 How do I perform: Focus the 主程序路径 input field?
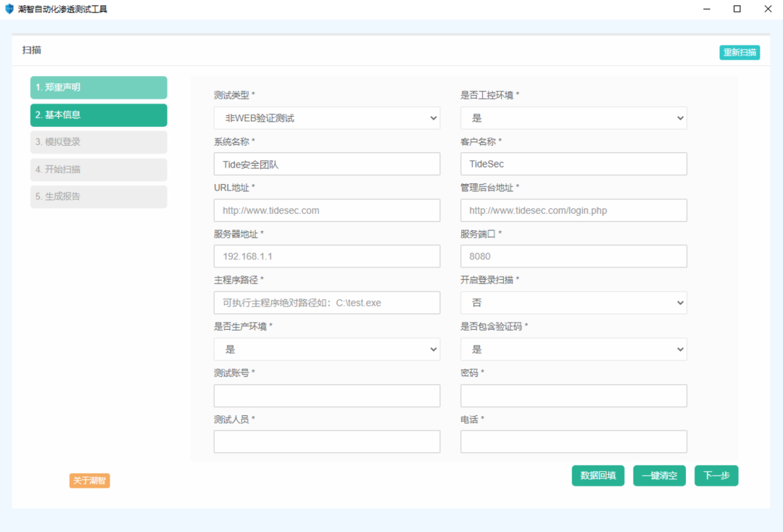(x=326, y=303)
